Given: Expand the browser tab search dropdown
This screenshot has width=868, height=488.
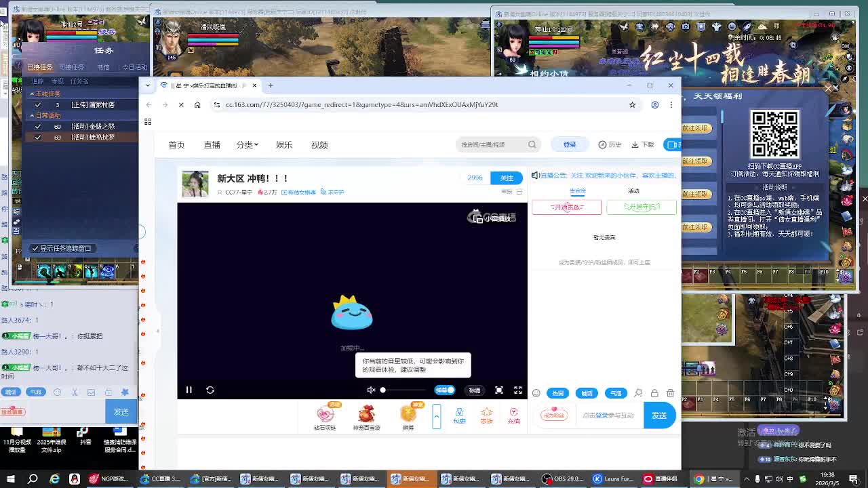Looking at the screenshot, I should 147,85.
